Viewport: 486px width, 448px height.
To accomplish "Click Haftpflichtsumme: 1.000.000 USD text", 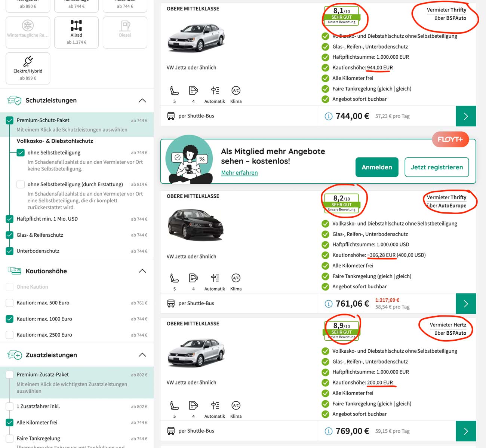I will (x=371, y=245).
